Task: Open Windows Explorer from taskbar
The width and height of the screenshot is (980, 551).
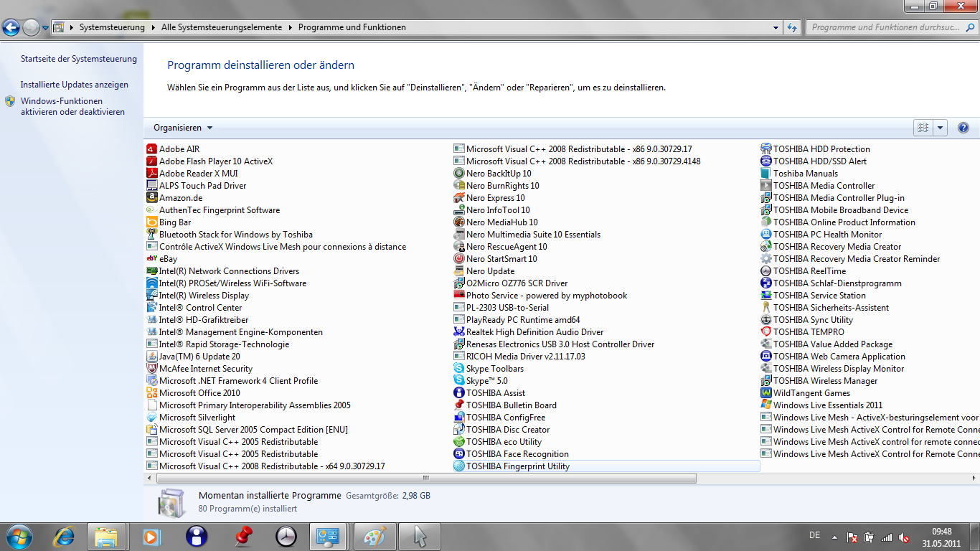Action: coord(106,537)
